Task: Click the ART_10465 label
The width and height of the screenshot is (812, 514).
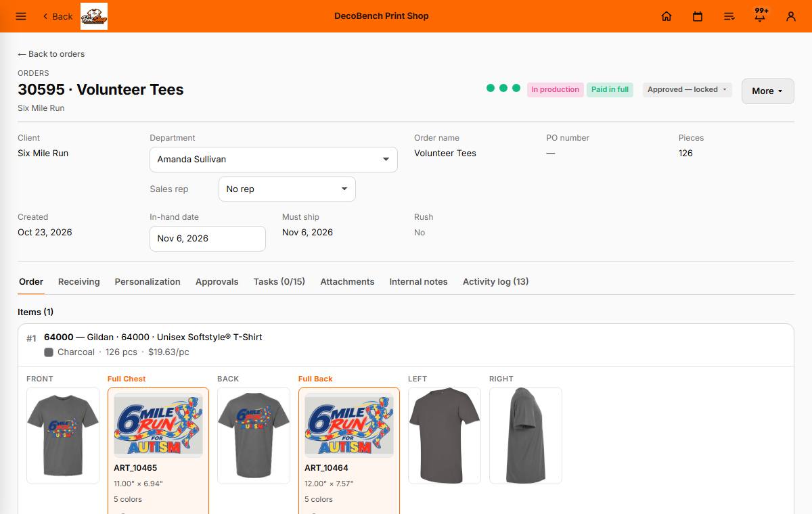Action: (135, 467)
